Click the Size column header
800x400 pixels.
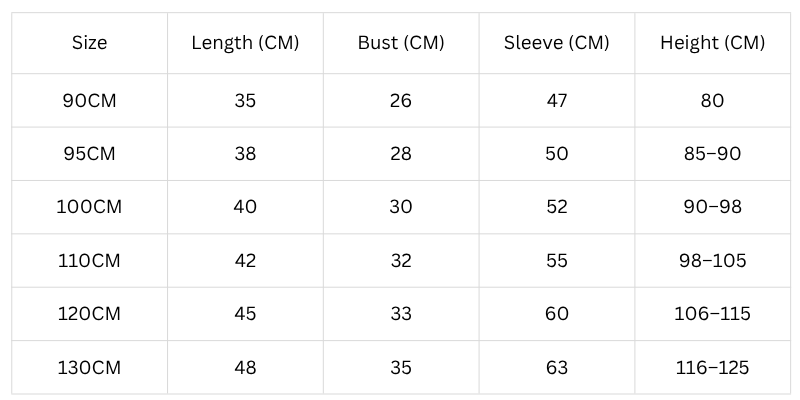pyautogui.click(x=89, y=43)
